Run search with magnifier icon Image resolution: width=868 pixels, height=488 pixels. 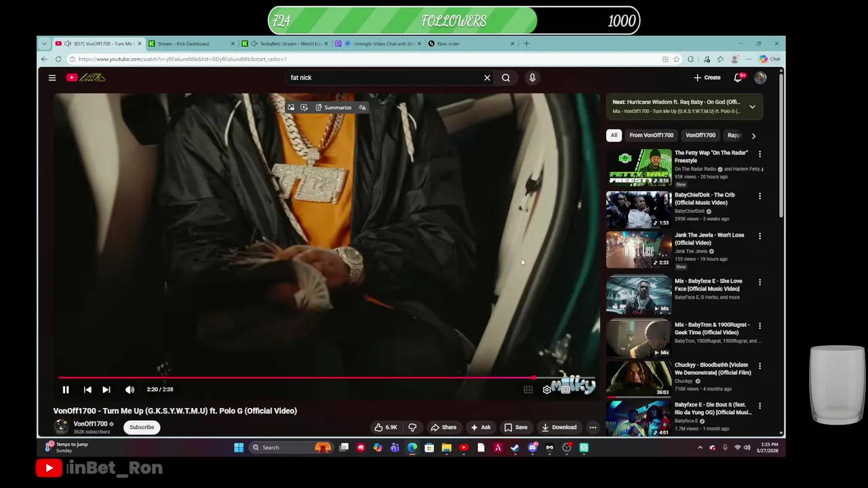tap(506, 77)
